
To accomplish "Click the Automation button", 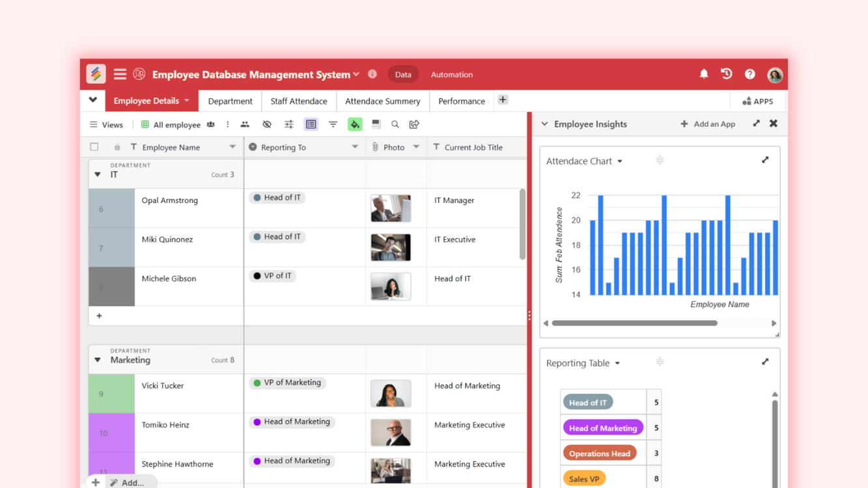I will point(451,74).
